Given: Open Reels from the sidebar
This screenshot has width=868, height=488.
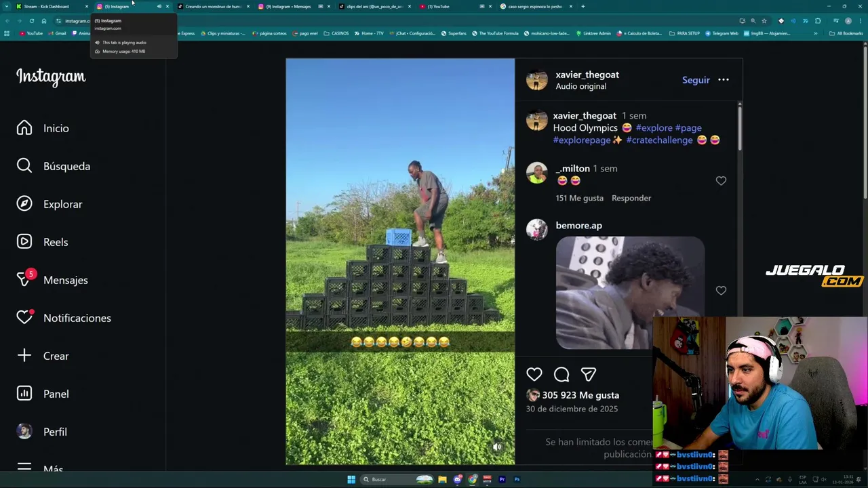Looking at the screenshot, I should (x=42, y=242).
